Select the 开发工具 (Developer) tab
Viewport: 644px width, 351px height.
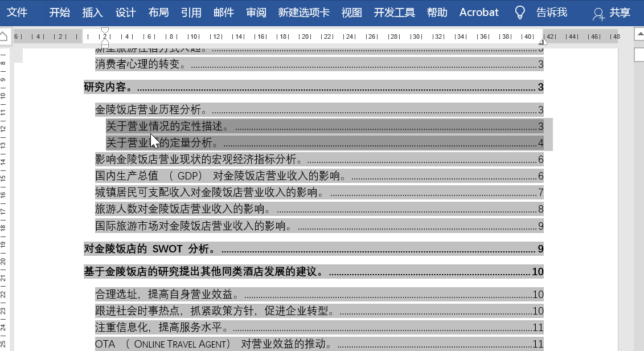point(394,13)
